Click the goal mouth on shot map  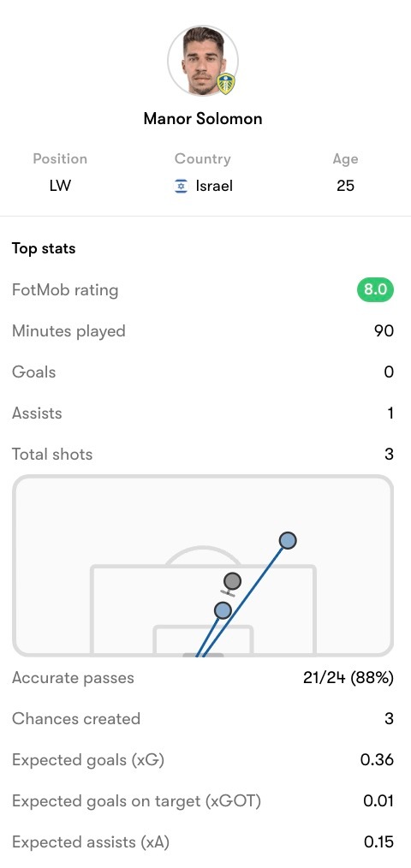pos(203,655)
